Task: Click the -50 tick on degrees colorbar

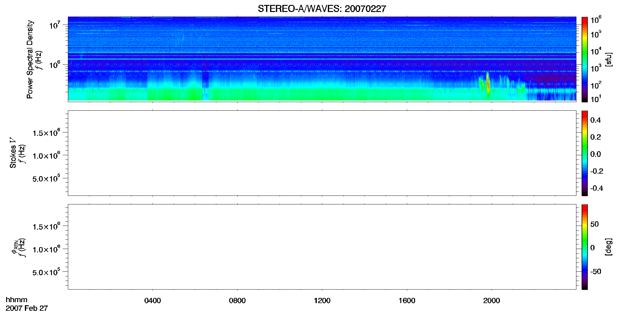Action: (x=596, y=272)
